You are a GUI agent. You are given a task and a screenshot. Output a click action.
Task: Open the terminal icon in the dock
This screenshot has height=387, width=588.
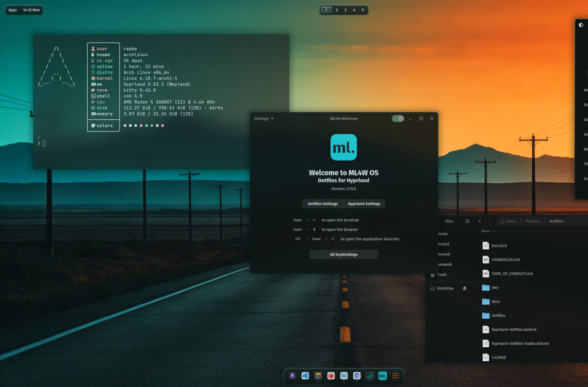(x=318, y=376)
